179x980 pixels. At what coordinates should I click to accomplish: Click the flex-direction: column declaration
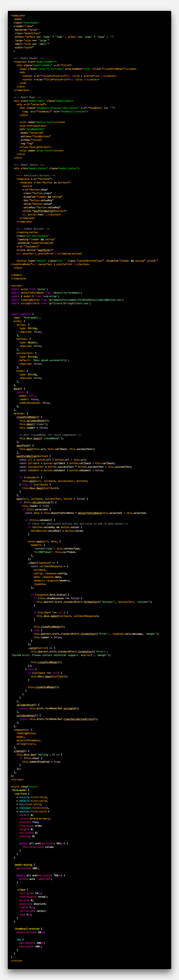pos(38,847)
